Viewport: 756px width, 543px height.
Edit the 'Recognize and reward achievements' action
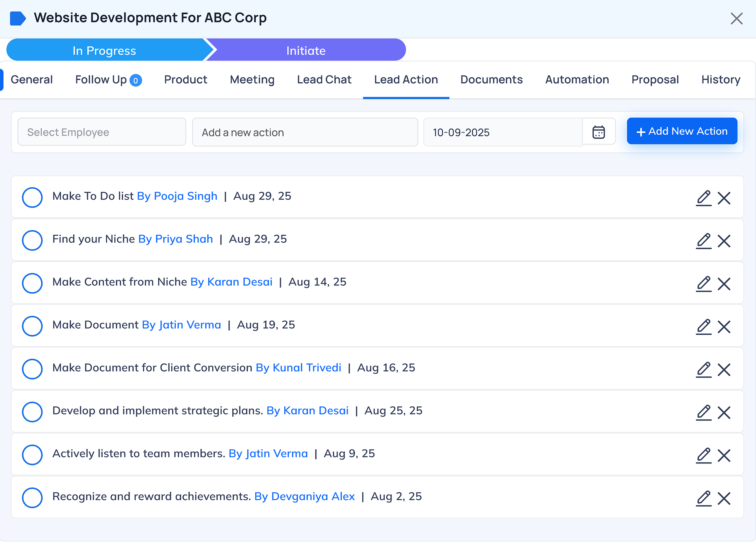[704, 499]
